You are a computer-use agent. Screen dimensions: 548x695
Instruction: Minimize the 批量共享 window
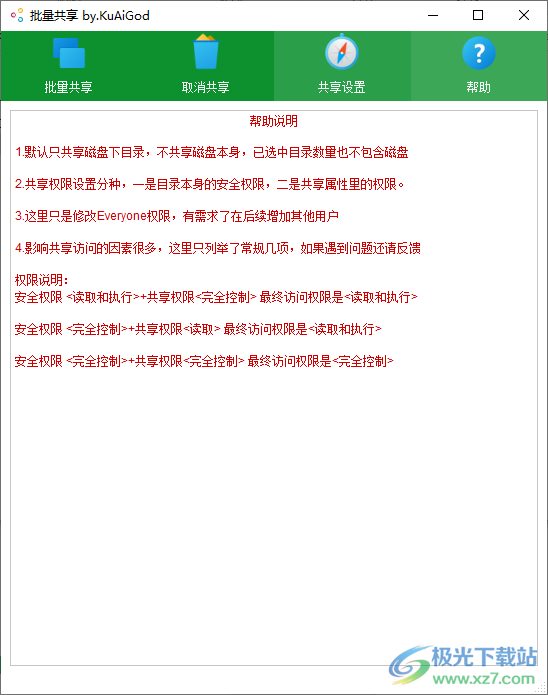[x=433, y=16]
